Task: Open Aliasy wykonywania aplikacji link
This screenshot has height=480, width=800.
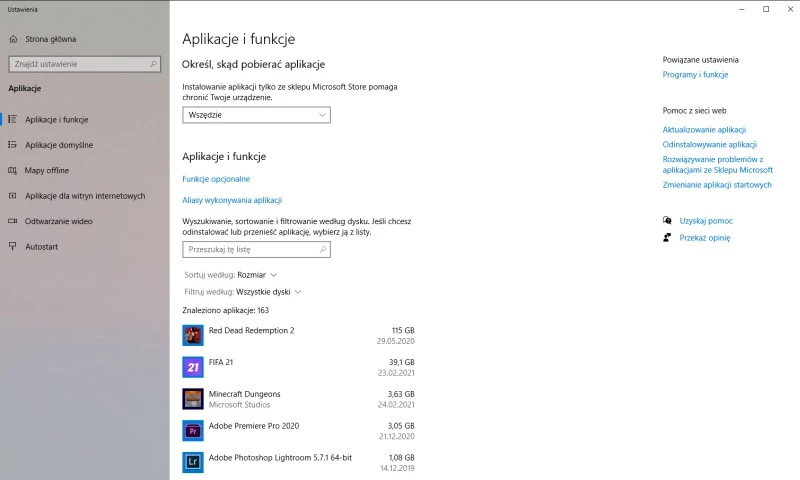Action: (232, 200)
